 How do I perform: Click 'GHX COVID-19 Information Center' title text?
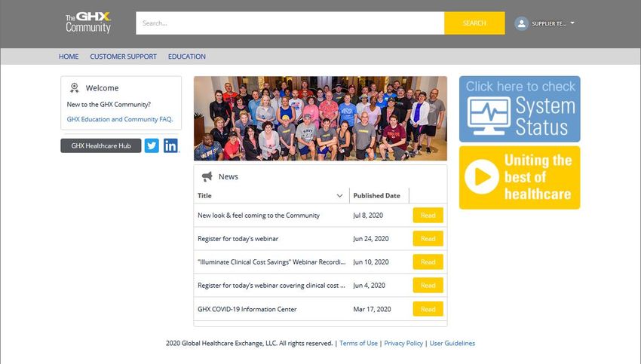[x=247, y=309]
